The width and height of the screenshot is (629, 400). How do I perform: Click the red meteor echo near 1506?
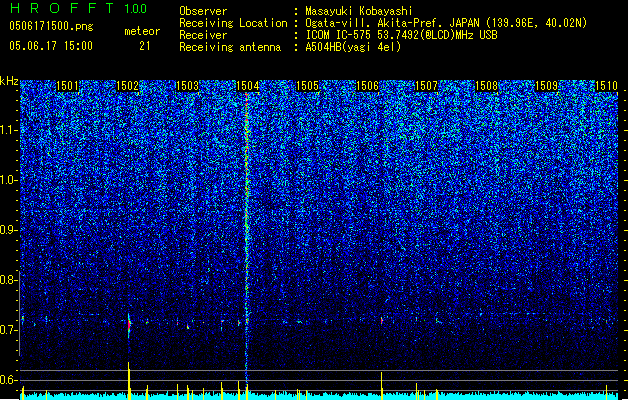point(381,321)
